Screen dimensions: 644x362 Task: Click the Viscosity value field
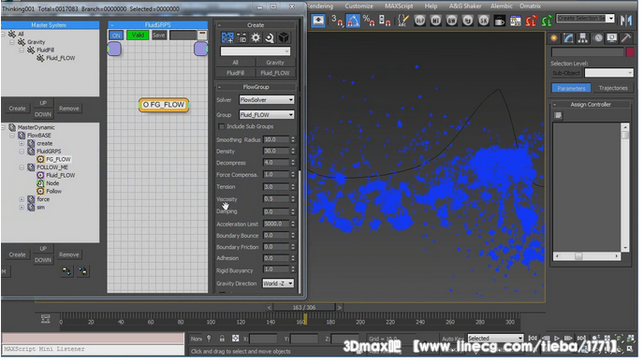(276, 198)
